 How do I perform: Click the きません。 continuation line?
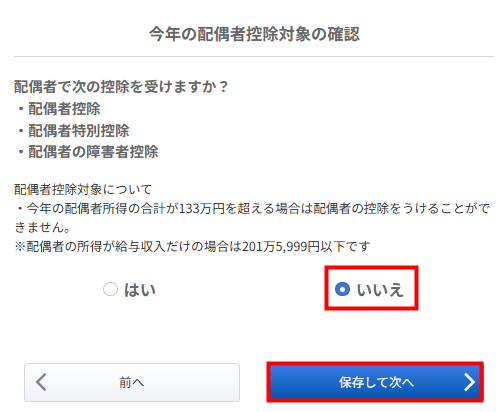42,227
